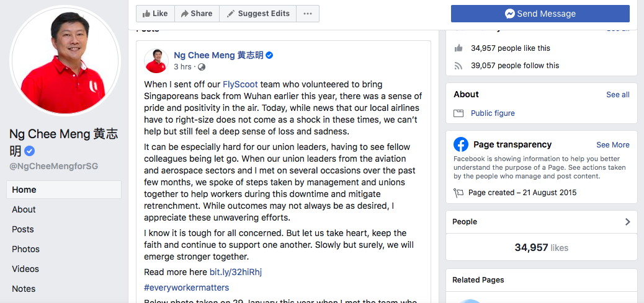Click the #everyworkermatters hashtag
The height and width of the screenshot is (303, 644).
coord(187,288)
